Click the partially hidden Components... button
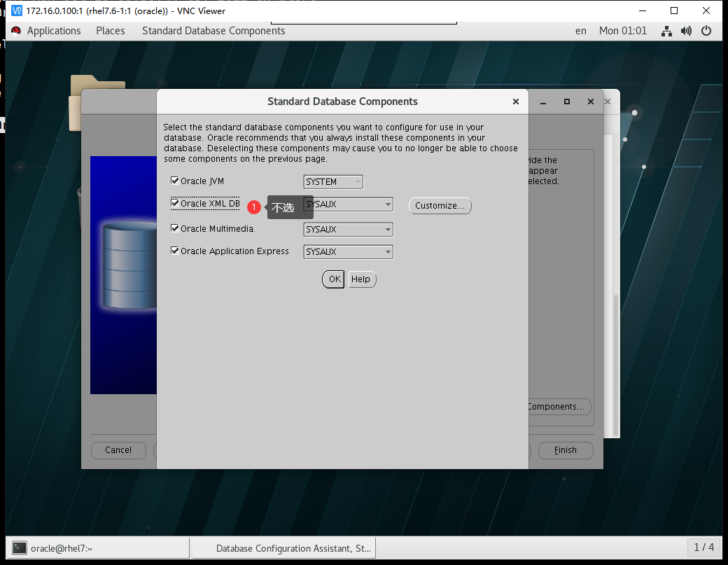This screenshot has height=565, width=728. pyautogui.click(x=559, y=407)
